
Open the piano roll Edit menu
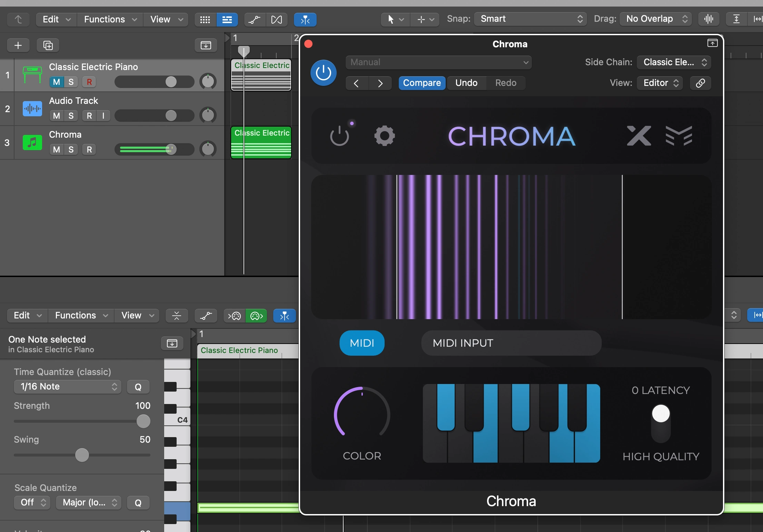pyautogui.click(x=28, y=316)
